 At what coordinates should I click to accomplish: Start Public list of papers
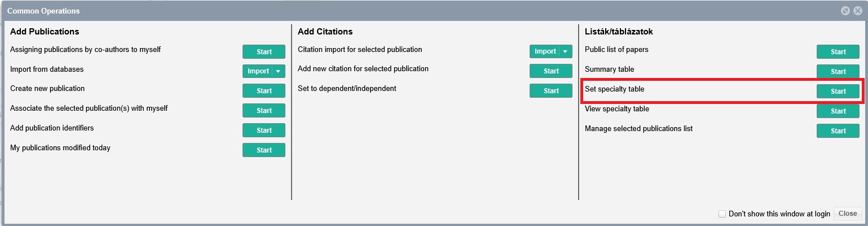point(838,51)
